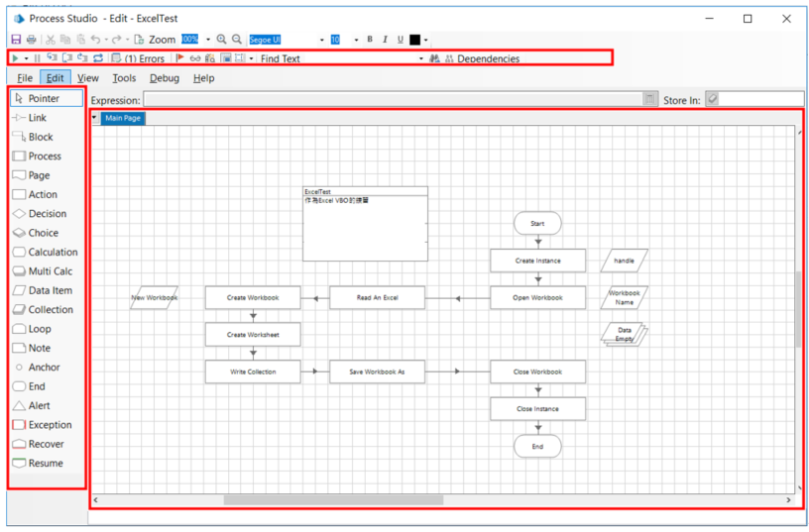The image size is (809, 532).
Task: Click the red breakpoint flag icon
Action: 180,57
